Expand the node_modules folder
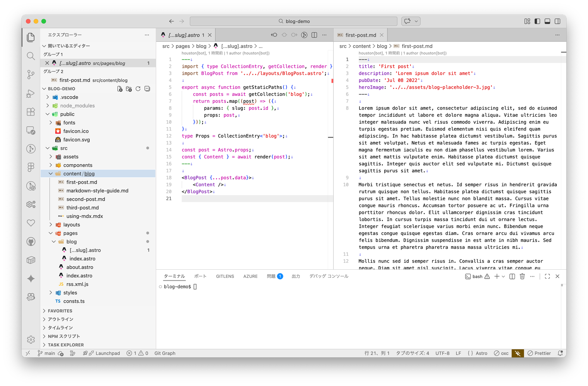Screen dimensions: 588x386 (77, 106)
